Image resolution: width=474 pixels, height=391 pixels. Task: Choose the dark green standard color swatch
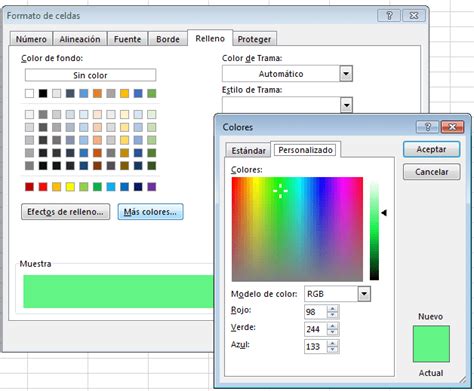click(x=97, y=187)
